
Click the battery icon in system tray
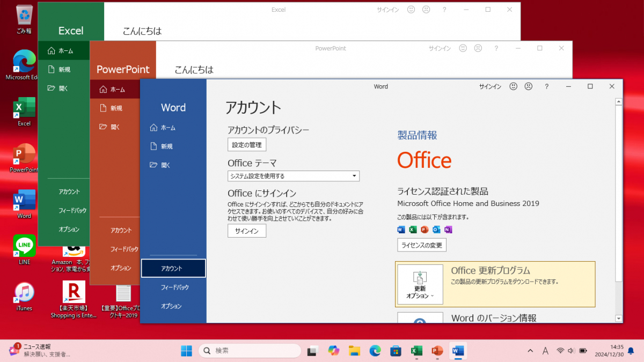[x=583, y=351]
